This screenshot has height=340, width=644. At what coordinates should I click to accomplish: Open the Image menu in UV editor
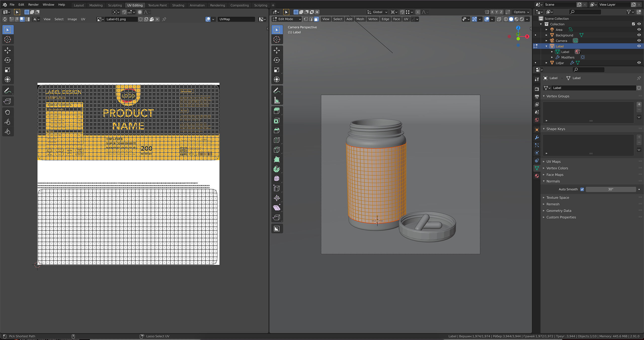[x=72, y=19]
